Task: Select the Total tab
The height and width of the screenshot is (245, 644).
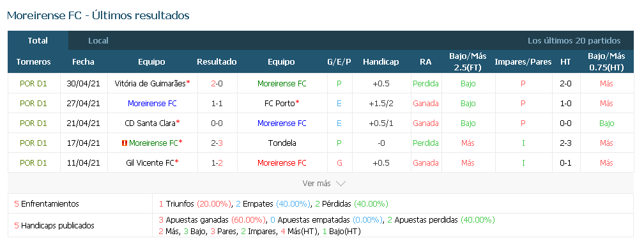Action: (38, 41)
